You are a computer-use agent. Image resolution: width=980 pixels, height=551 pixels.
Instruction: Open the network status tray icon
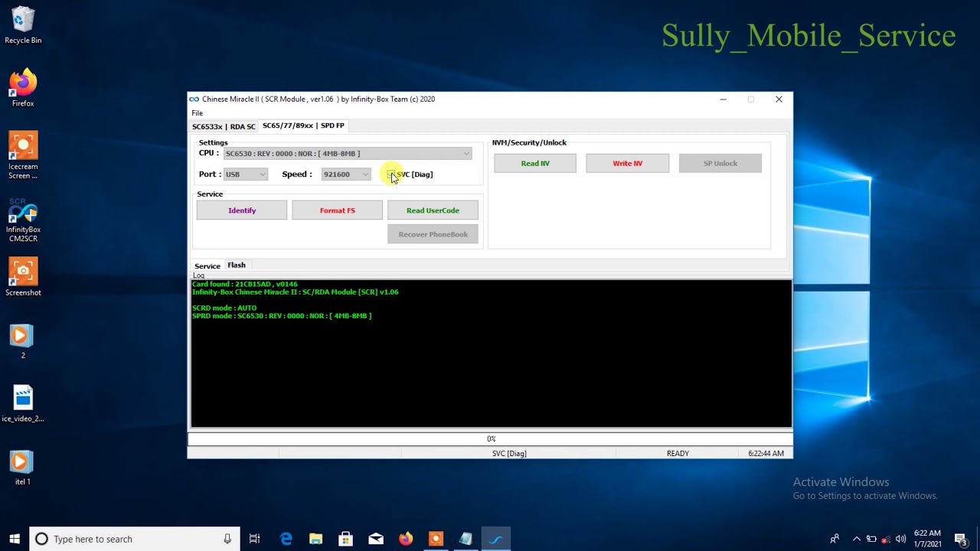point(886,539)
